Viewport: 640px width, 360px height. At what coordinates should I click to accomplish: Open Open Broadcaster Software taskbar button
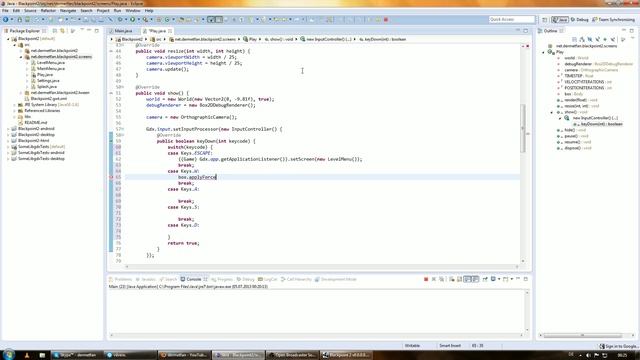(292, 355)
